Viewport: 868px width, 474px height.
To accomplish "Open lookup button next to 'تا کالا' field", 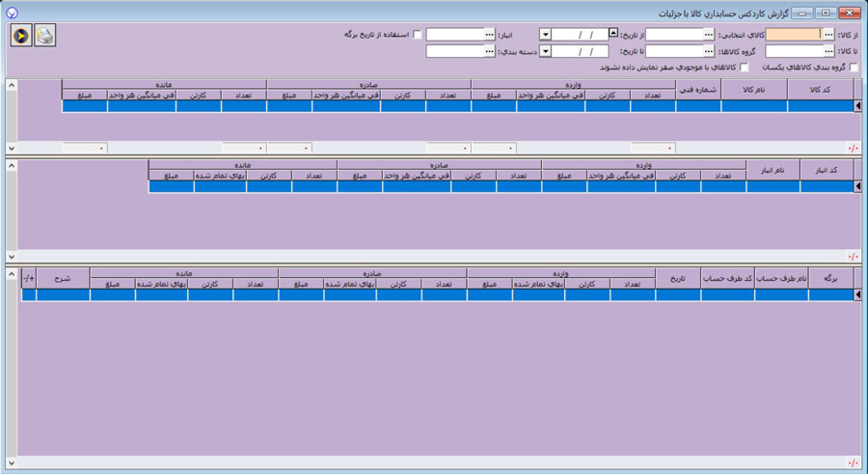I will [x=827, y=51].
